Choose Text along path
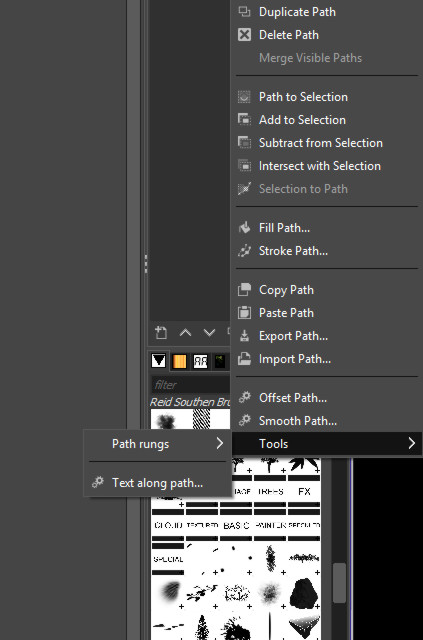The width and height of the screenshot is (423, 640). [x=158, y=483]
